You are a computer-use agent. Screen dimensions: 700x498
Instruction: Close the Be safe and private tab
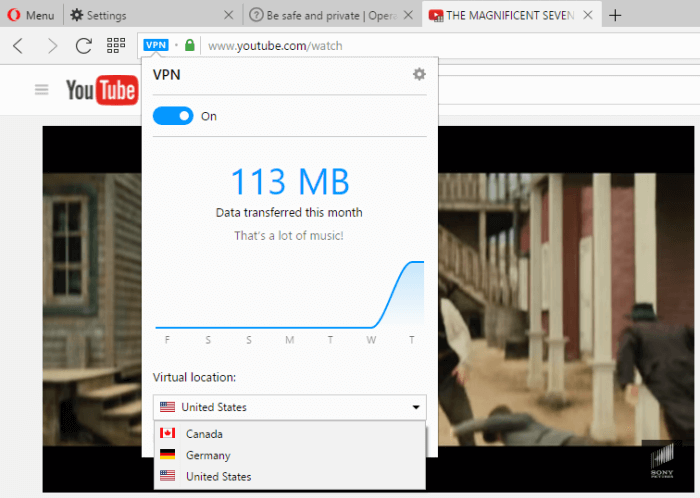pyautogui.click(x=408, y=15)
